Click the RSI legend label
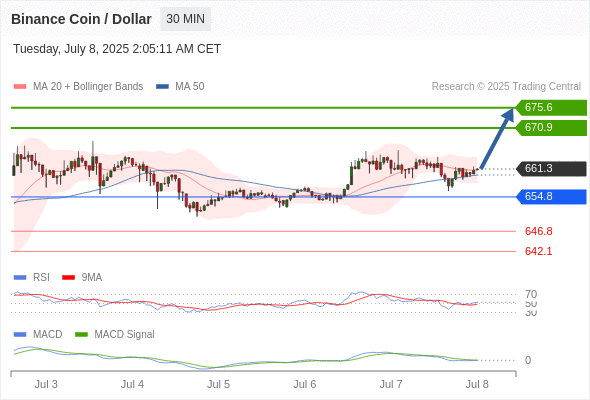This screenshot has height=400, width=590. 41,277
